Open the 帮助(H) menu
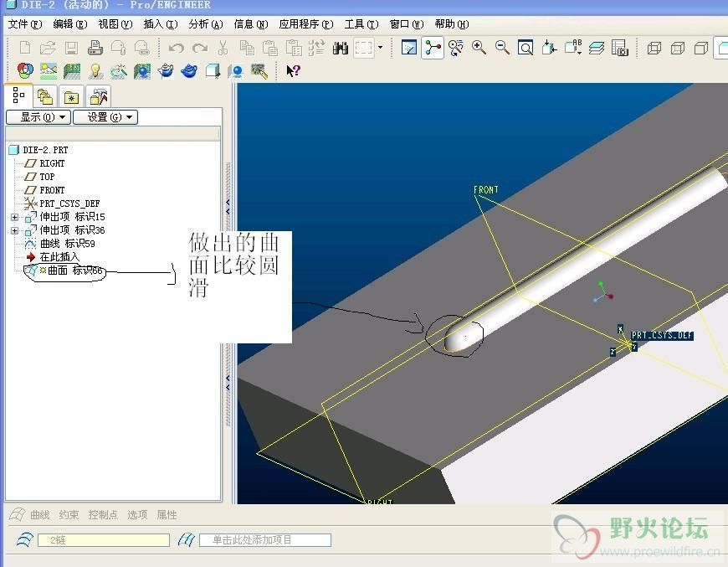 452,24
